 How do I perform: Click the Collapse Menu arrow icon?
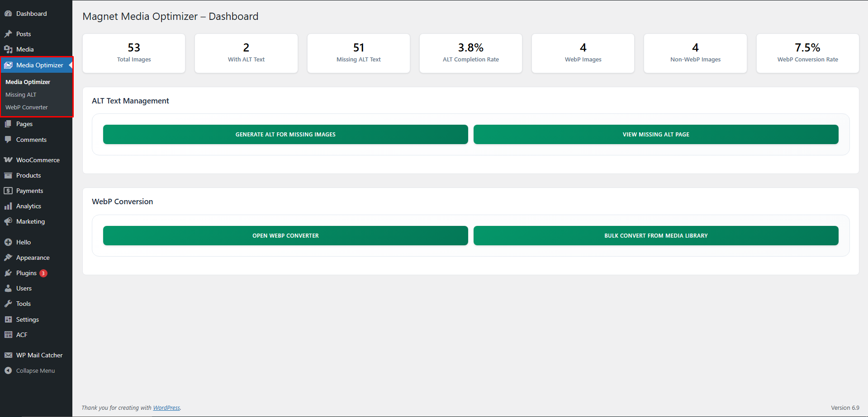coord(8,370)
